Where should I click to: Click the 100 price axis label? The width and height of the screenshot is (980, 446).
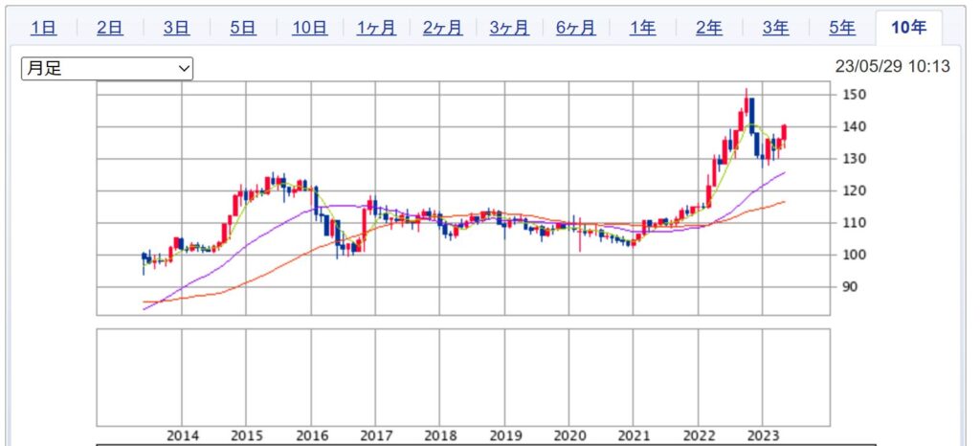[x=854, y=255]
